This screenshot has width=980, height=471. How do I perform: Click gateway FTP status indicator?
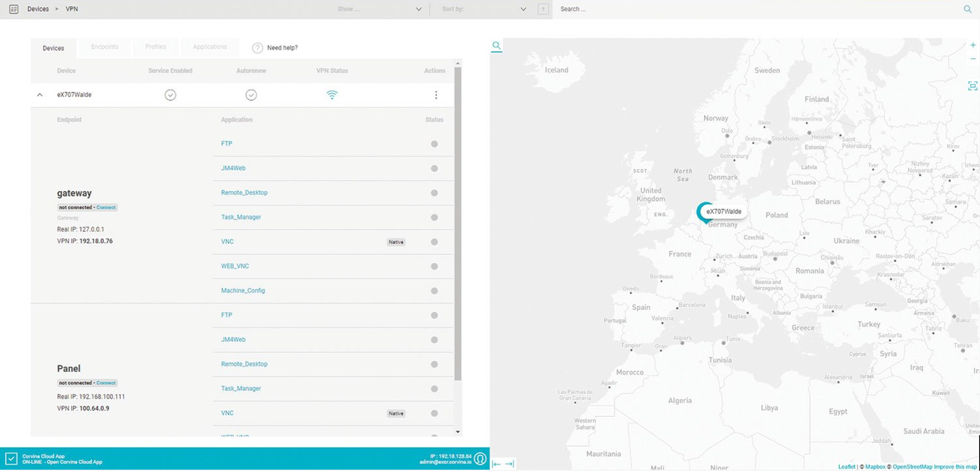434,144
